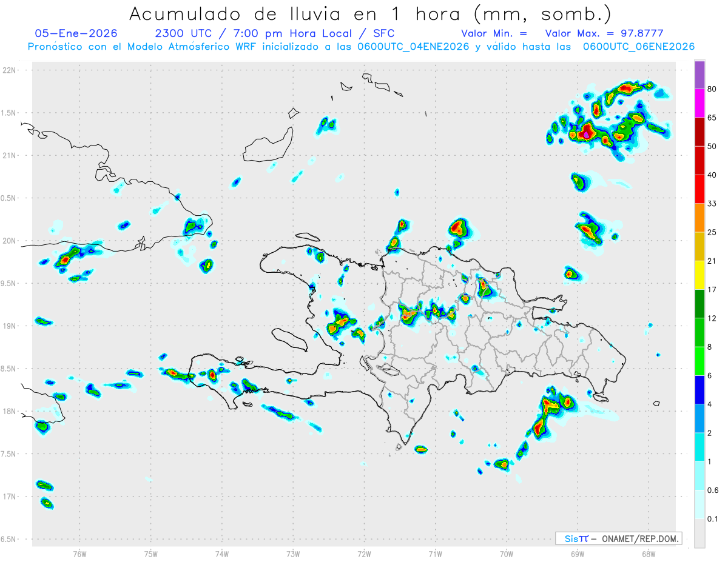Click the "76W" longitude label
Viewport: 728px width, 562px height.
tap(79, 554)
